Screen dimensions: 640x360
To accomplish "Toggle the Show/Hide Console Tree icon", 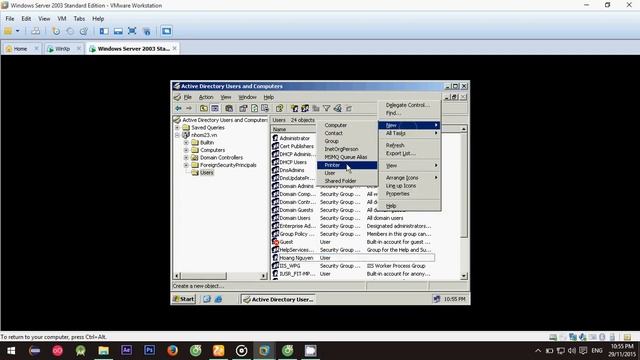I will [x=215, y=108].
